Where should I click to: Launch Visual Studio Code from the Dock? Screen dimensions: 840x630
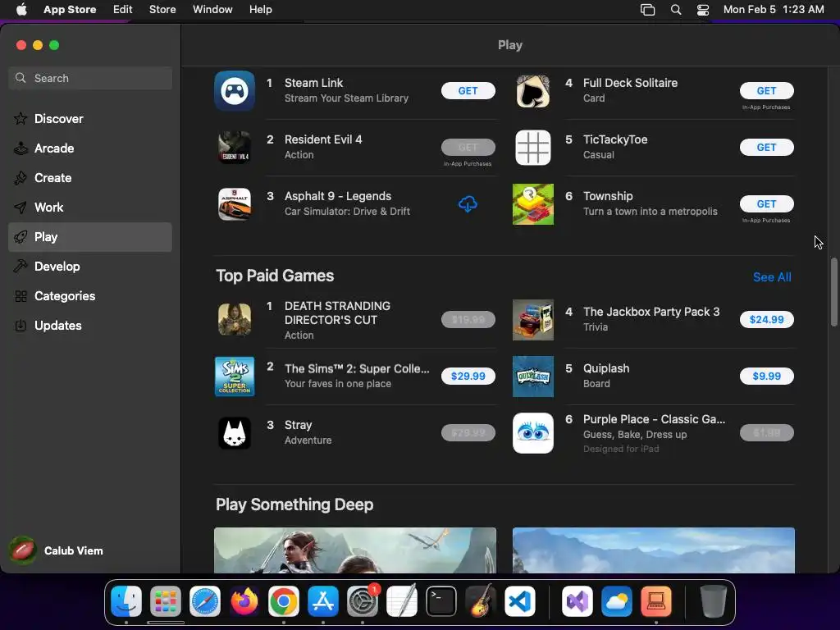(x=520, y=601)
